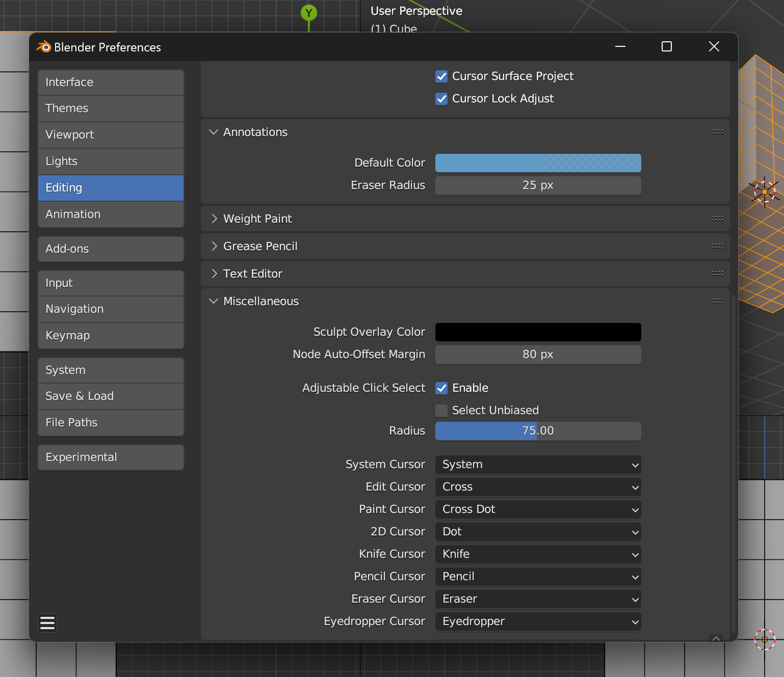Adjust the click select Radius slider
Screen dimensions: 784x677
[538, 431]
